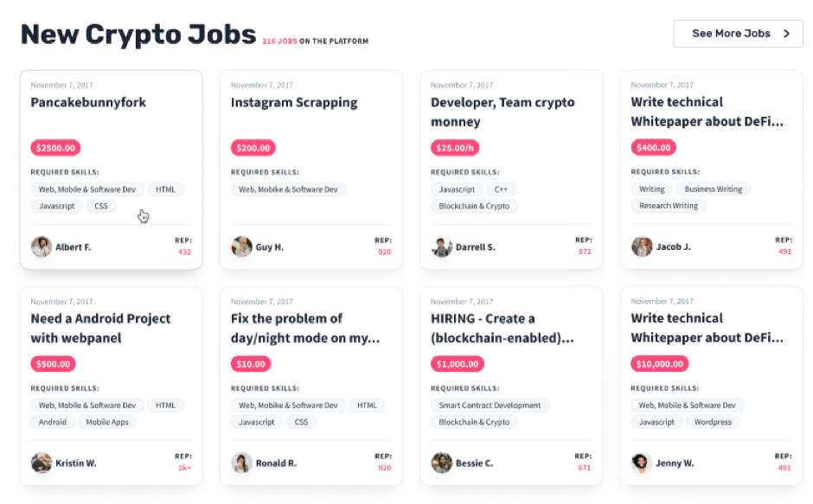Image resolution: width=813 pixels, height=504 pixels.
Task: Select the $25.00/h price badge
Action: (x=455, y=148)
